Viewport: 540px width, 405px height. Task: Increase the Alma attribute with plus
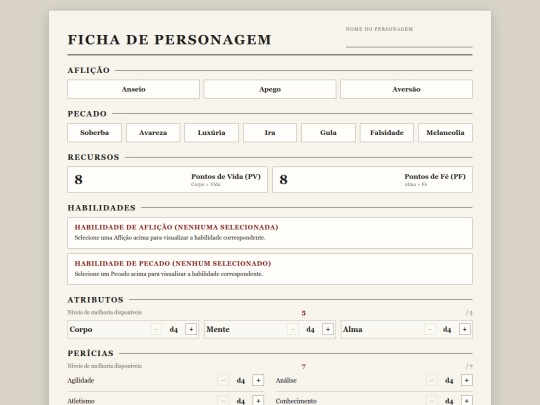tap(465, 329)
